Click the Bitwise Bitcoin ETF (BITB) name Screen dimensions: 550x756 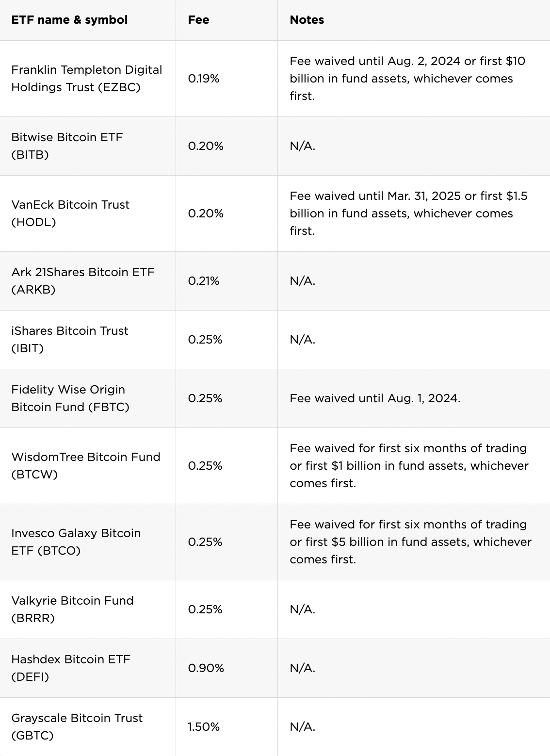pos(67,146)
